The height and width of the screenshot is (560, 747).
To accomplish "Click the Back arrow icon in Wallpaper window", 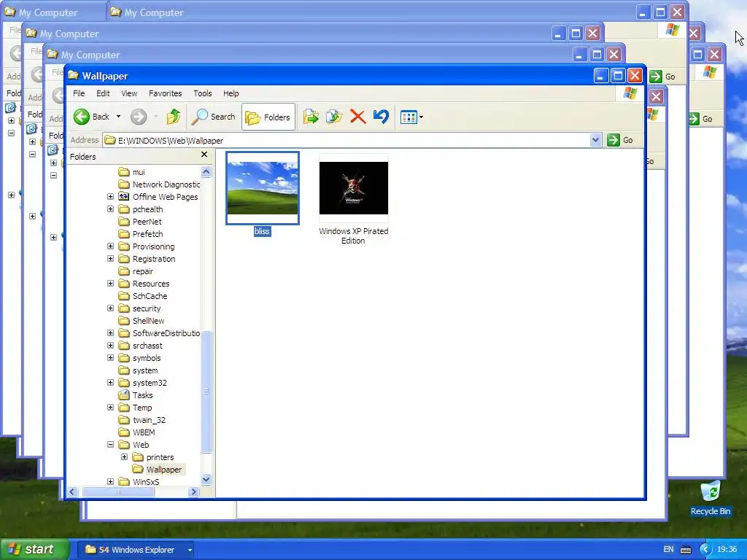I will point(82,117).
